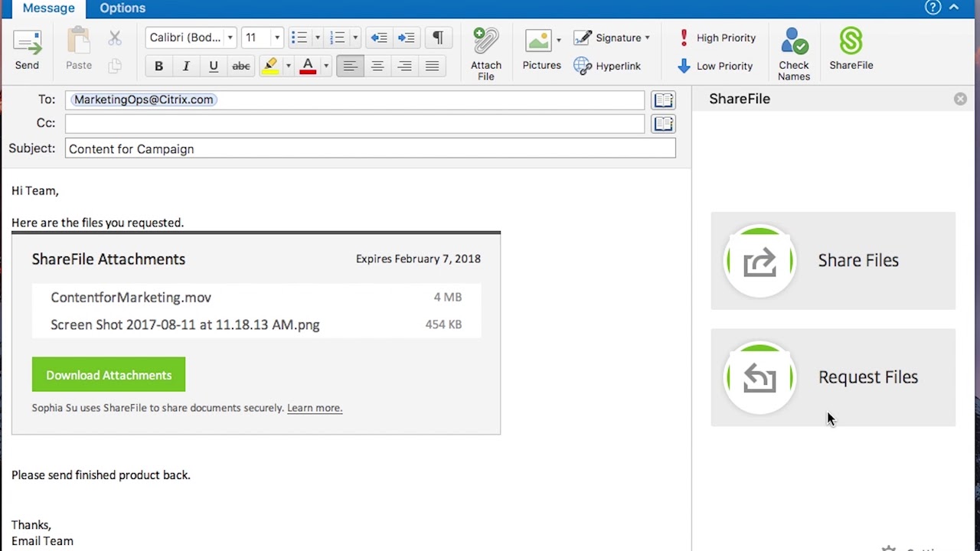This screenshot has width=980, height=551.
Task: Toggle italic formatting
Action: coord(186,66)
